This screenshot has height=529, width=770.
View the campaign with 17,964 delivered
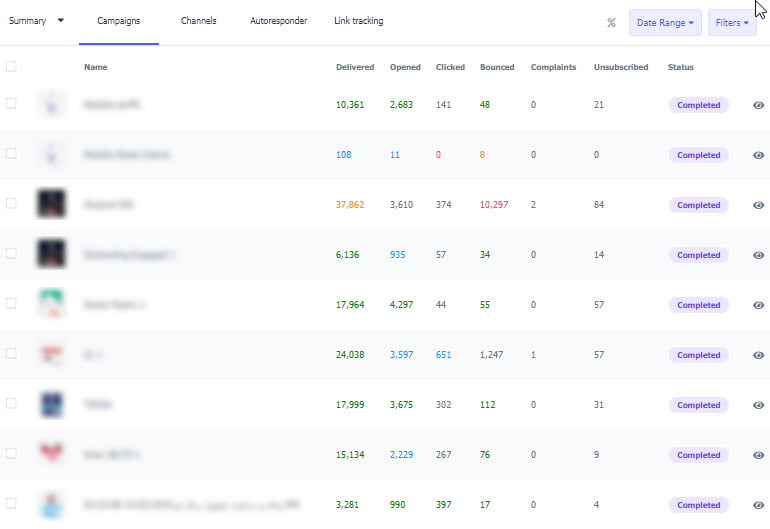pos(758,305)
